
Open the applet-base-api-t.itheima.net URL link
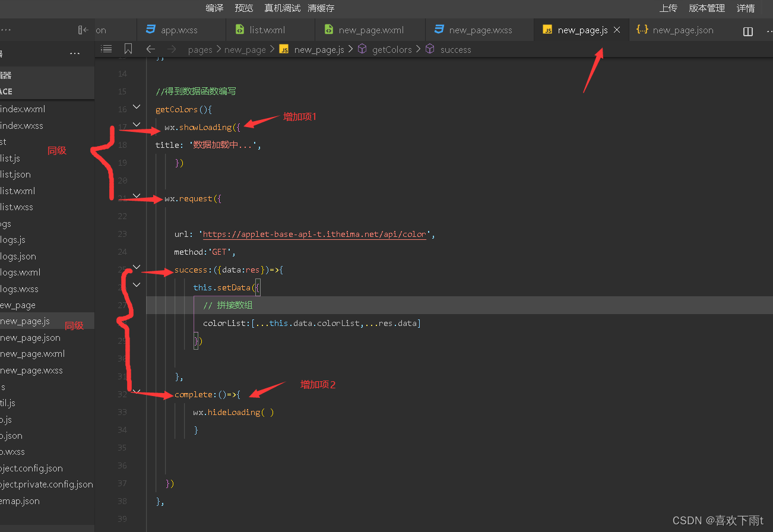point(315,234)
